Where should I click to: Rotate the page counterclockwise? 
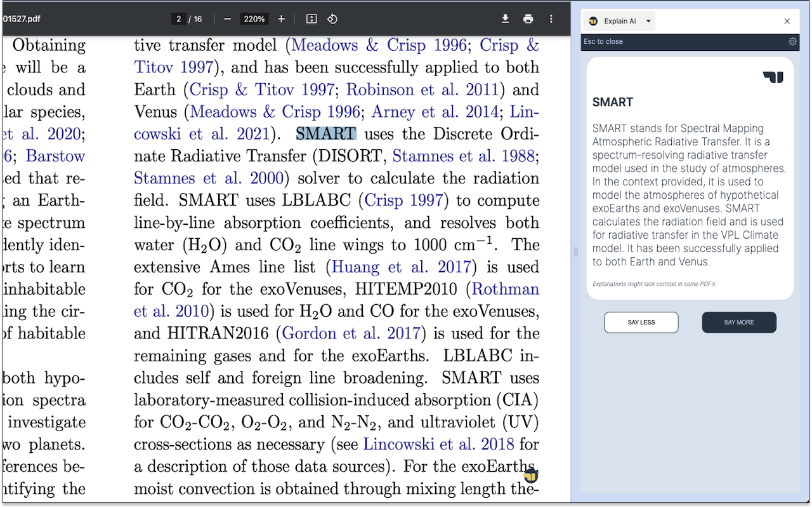(332, 18)
